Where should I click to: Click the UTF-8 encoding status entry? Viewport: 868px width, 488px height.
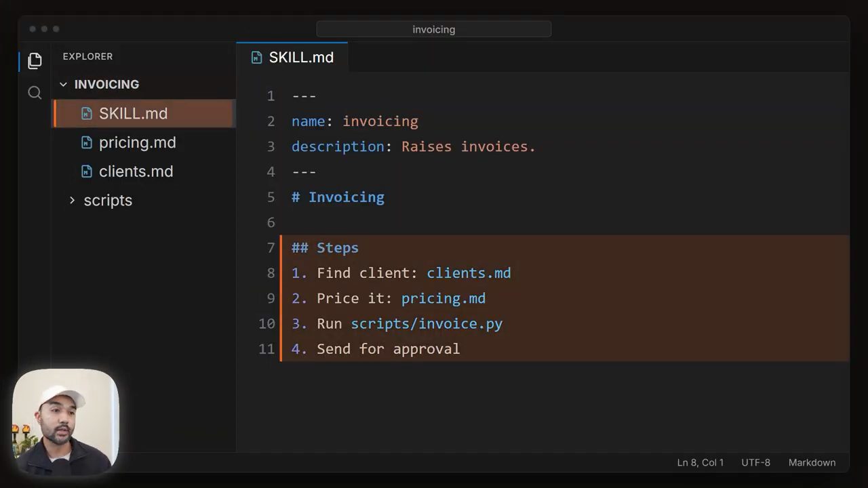pos(755,463)
